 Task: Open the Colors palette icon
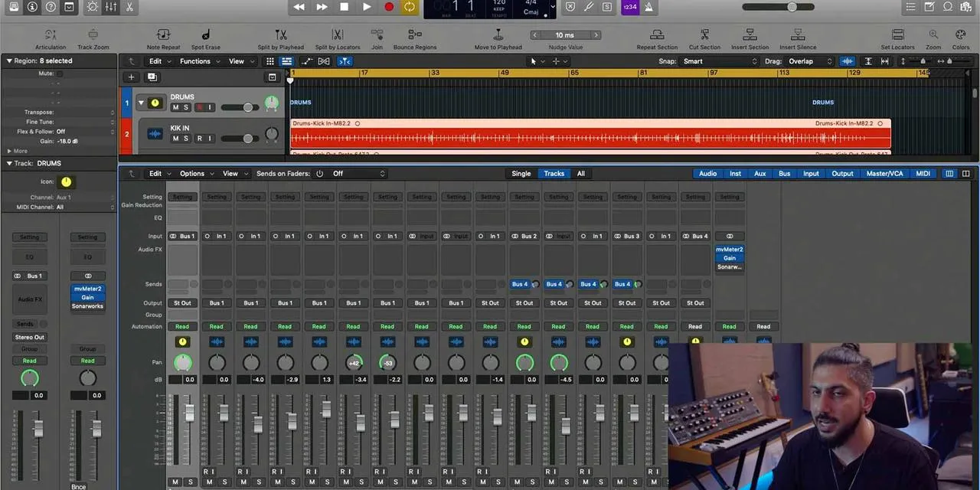pos(961,35)
